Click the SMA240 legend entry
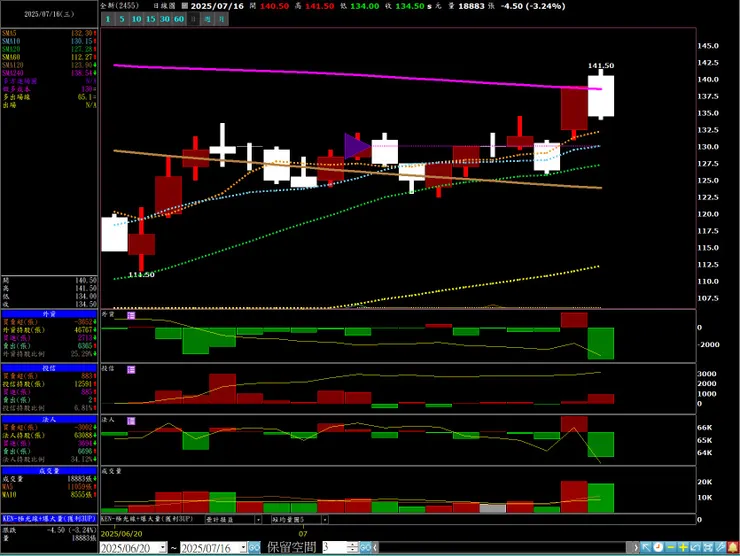Image resolution: width=740 pixels, height=556 pixels. point(49,73)
